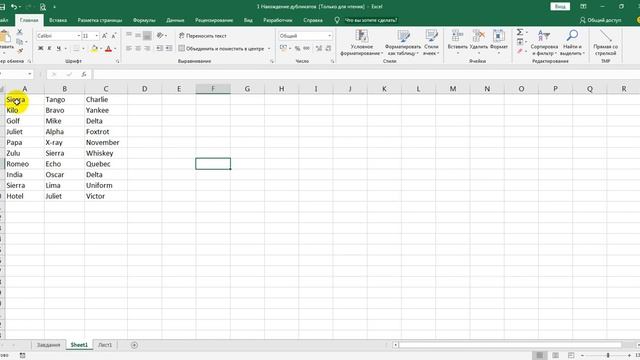Click the Copy icon in clipboard group
The width and height of the screenshot is (640, 360).
pyautogui.click(x=19, y=42)
